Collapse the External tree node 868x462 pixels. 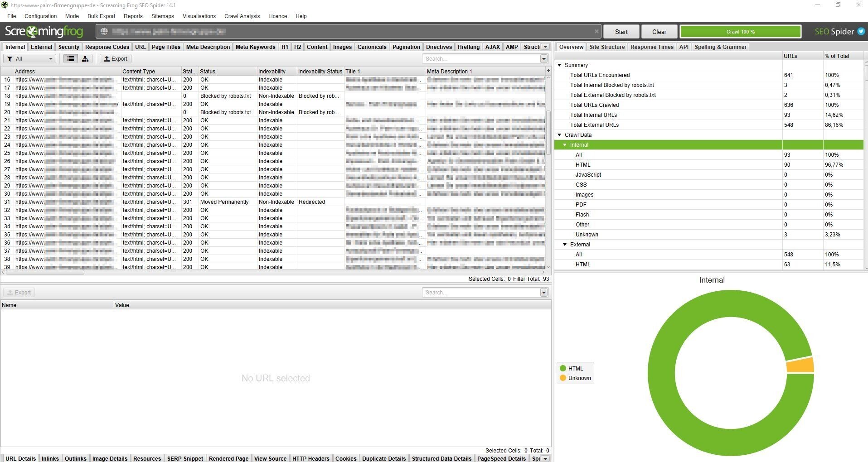(x=565, y=245)
